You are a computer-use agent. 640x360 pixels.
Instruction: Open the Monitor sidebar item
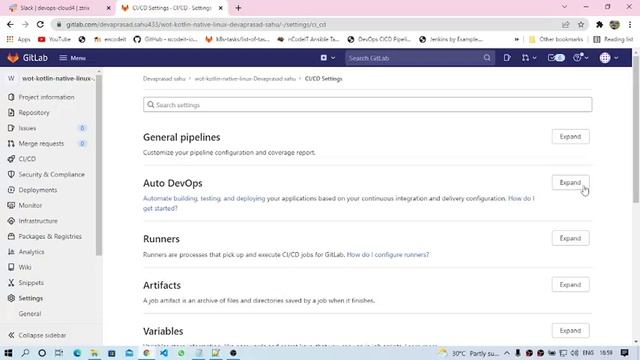point(30,206)
